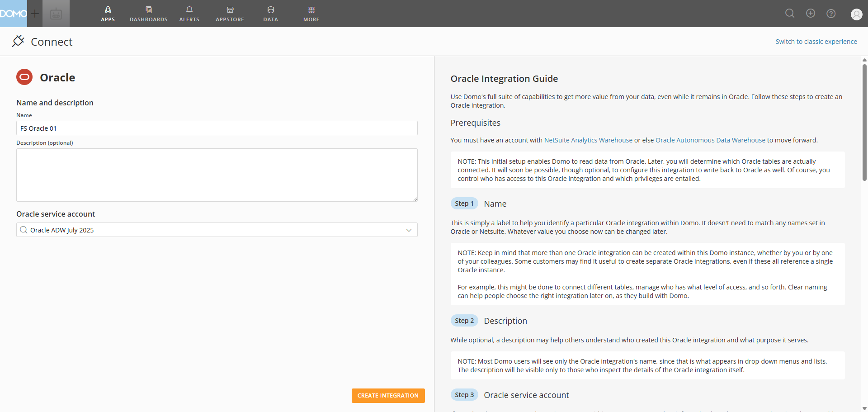Click the Domo logo home icon
Viewport: 868px width, 412px height.
[14, 14]
